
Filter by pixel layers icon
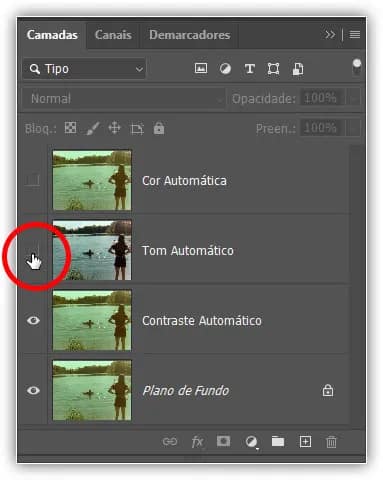click(201, 69)
